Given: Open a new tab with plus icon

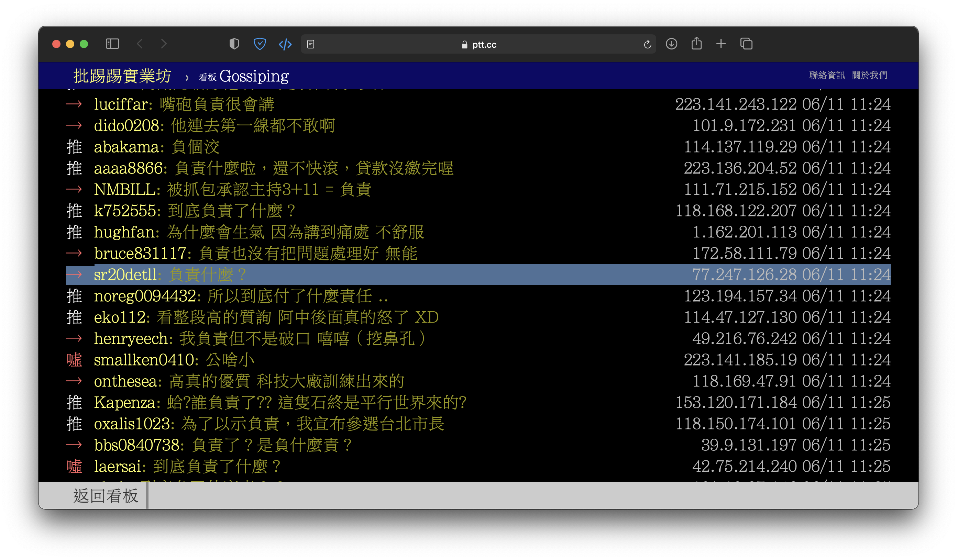Looking at the screenshot, I should [721, 44].
